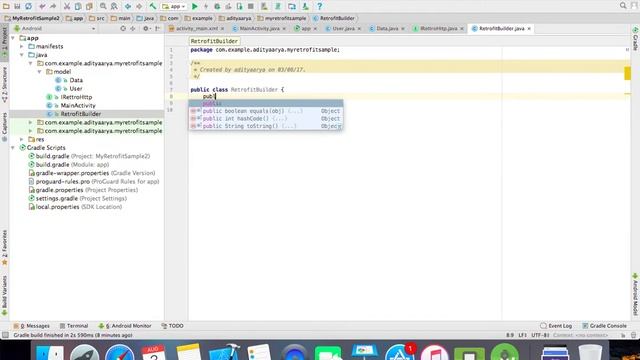Click hide project panel icon

pyautogui.click(x=157, y=29)
